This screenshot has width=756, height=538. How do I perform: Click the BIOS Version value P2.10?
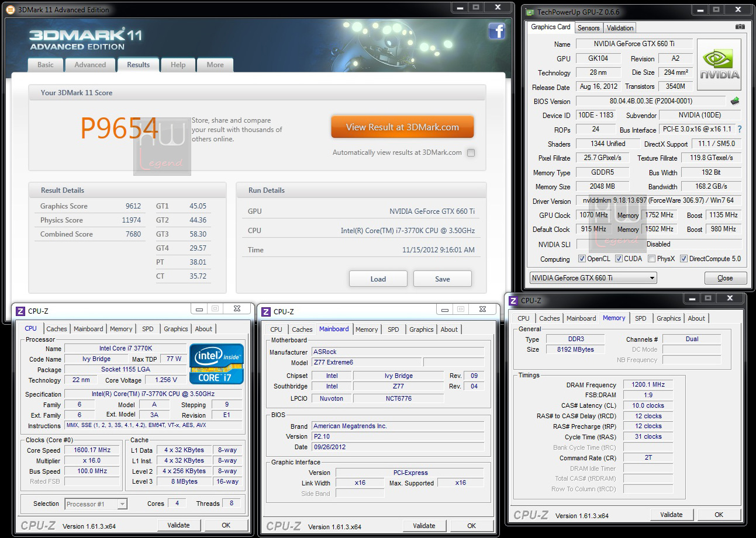point(398,436)
